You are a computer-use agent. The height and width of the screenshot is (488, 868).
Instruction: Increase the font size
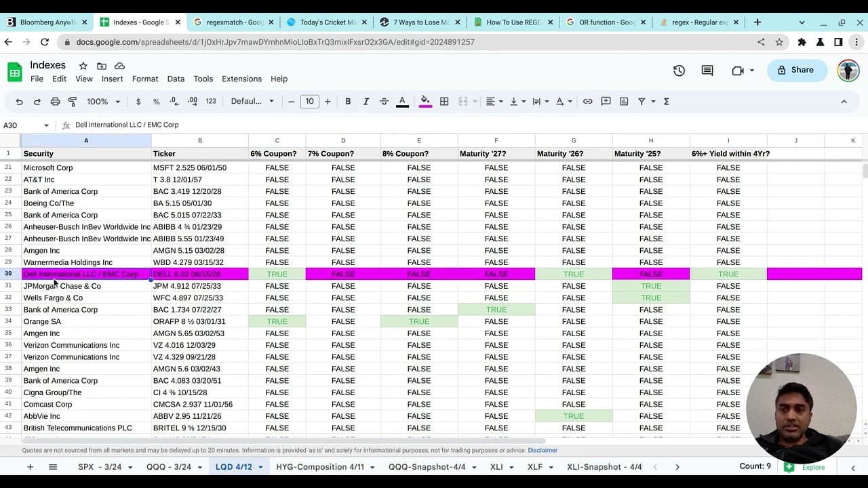pyautogui.click(x=328, y=102)
